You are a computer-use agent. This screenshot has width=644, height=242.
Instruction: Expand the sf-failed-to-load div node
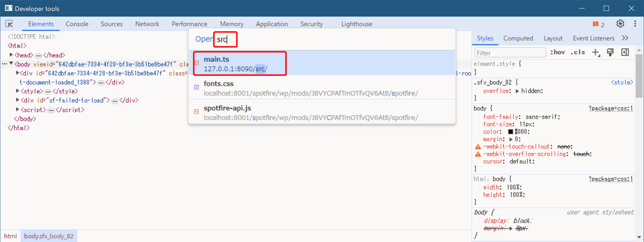tap(17, 100)
